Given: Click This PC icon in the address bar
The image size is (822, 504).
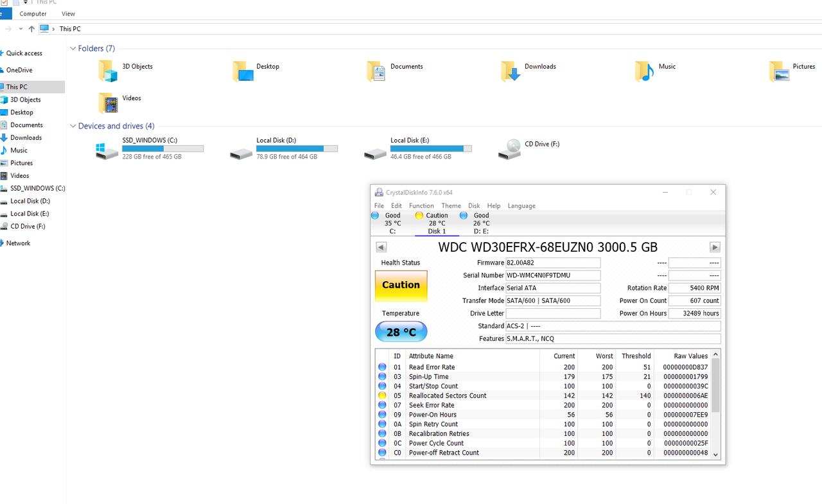Looking at the screenshot, I should (44, 29).
